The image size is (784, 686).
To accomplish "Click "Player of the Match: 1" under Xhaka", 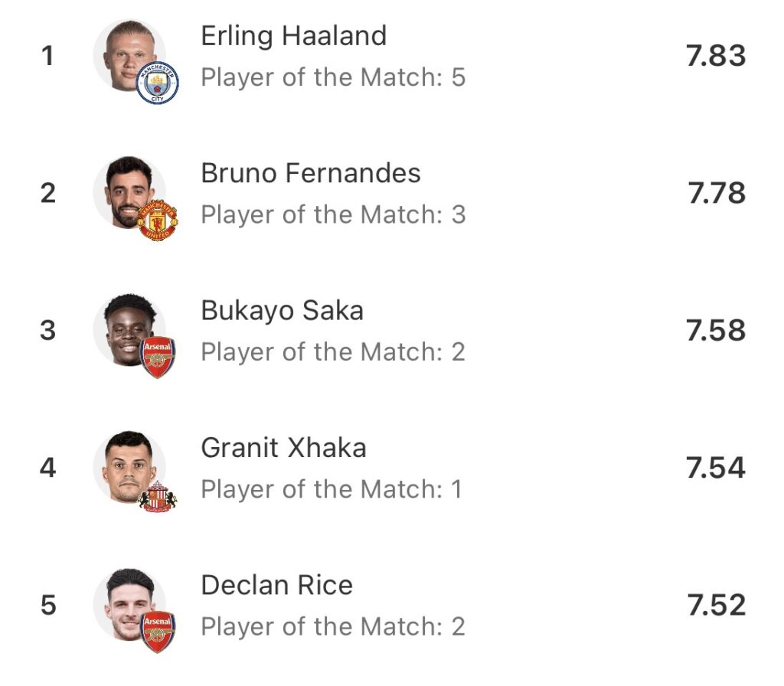I will [332, 489].
